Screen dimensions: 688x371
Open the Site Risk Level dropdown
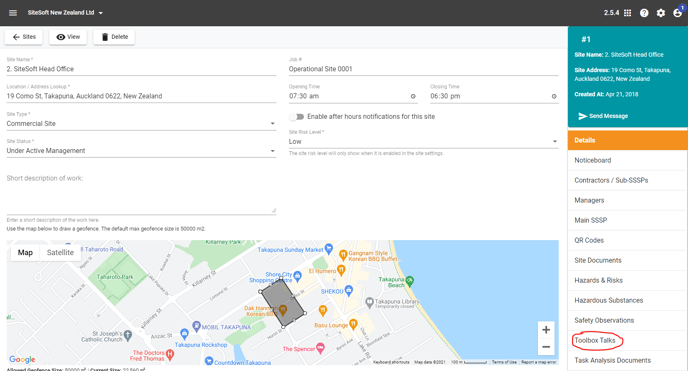423,142
